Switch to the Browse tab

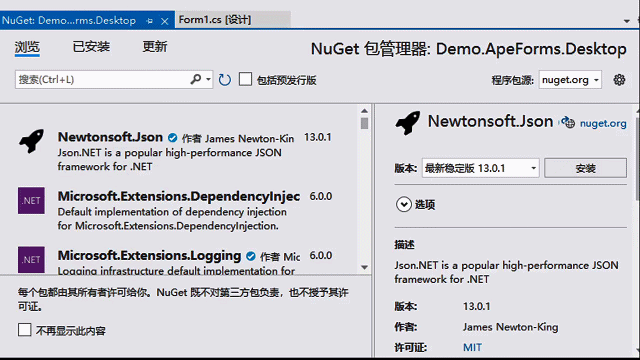coord(27,47)
